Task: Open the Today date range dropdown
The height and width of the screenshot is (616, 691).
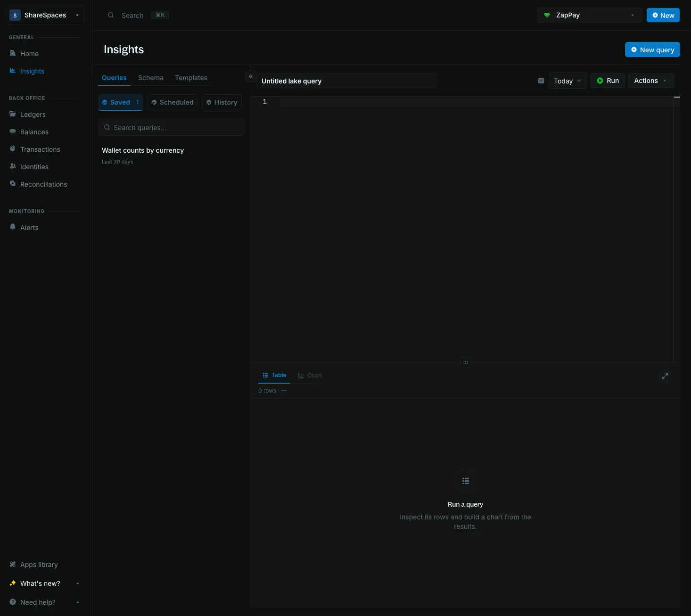Action: [568, 81]
